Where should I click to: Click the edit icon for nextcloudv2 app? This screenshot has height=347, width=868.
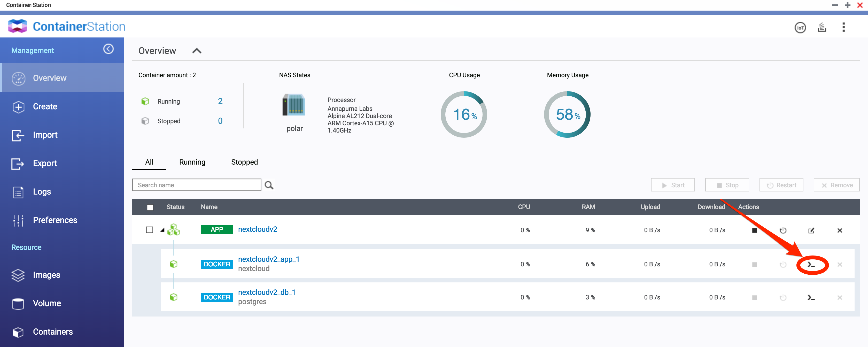[x=811, y=230]
